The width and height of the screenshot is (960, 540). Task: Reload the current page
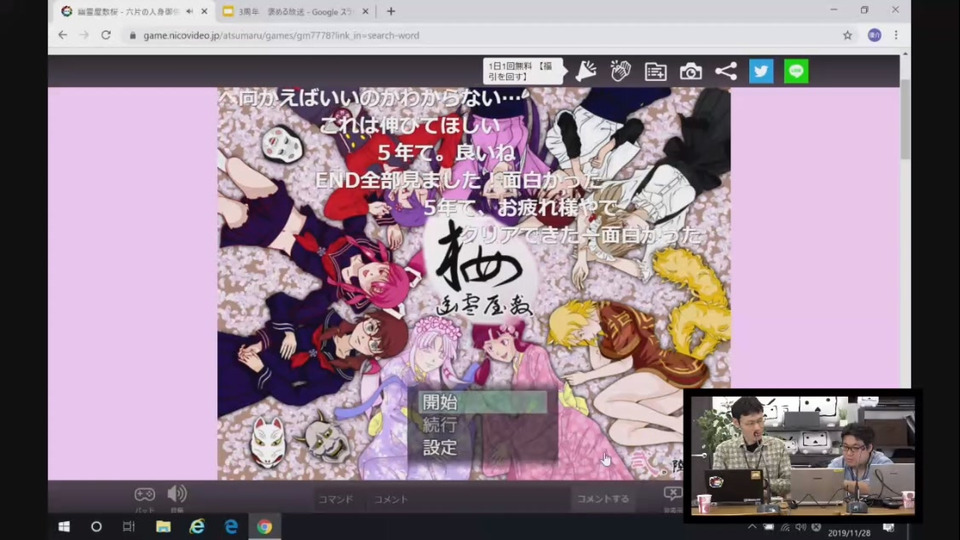(x=106, y=36)
